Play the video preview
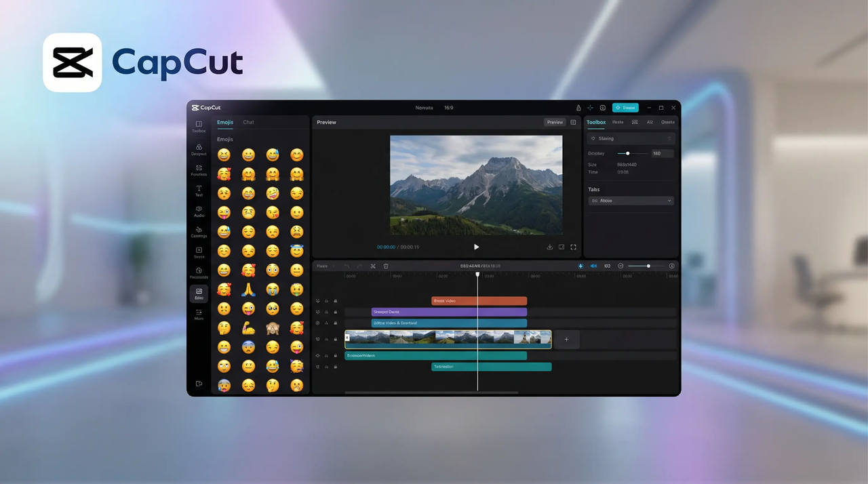This screenshot has width=868, height=484. (476, 247)
